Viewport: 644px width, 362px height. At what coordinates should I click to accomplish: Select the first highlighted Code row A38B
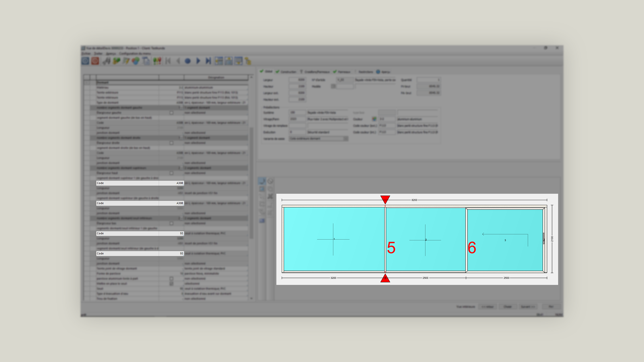[140, 183]
